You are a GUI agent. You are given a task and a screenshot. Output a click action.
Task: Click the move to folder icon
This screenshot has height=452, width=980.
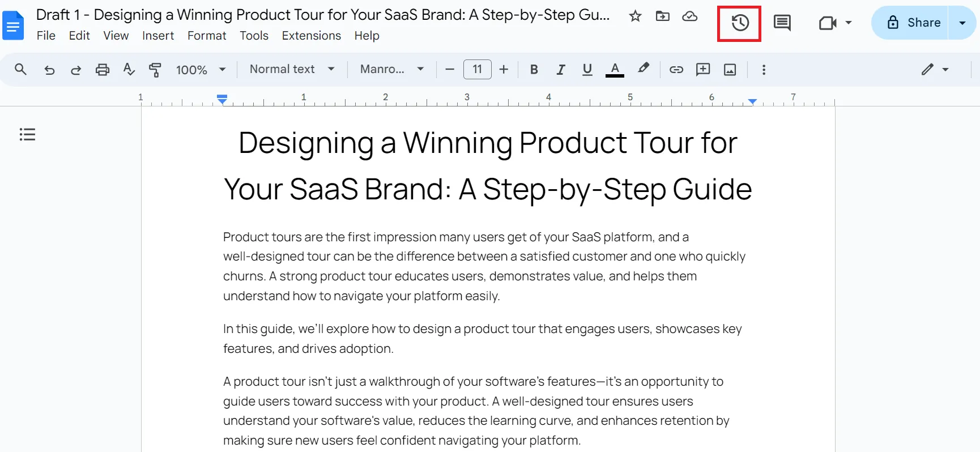(x=662, y=16)
